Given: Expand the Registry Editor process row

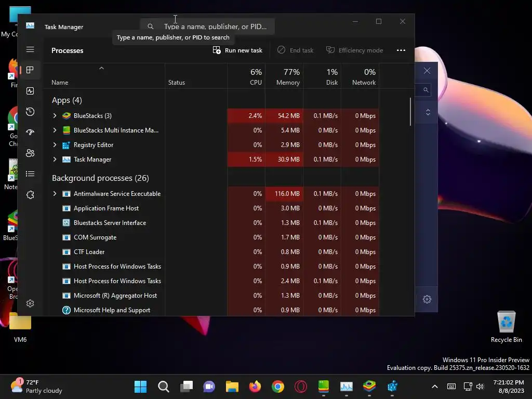Looking at the screenshot, I should point(55,145).
